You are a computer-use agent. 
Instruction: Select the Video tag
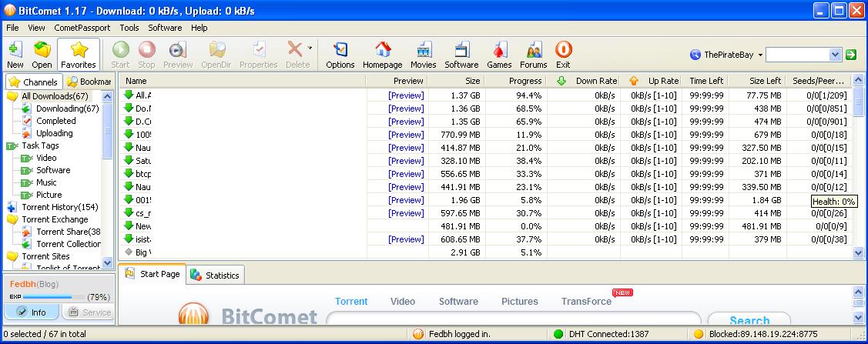coord(46,158)
